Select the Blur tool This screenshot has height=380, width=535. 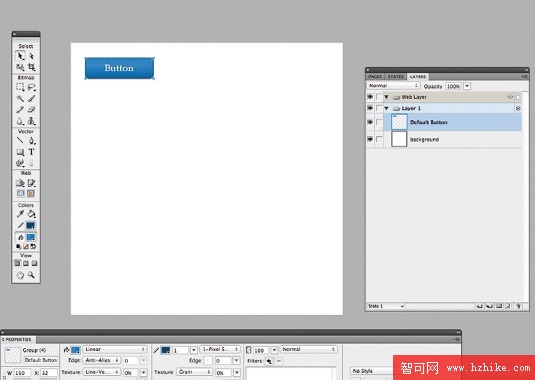pyautogui.click(x=20, y=121)
